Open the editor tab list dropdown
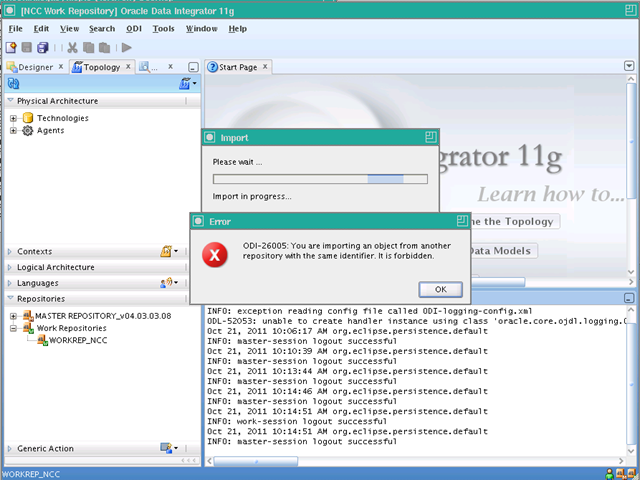Image resolution: width=640 pixels, height=480 pixels. click(629, 66)
